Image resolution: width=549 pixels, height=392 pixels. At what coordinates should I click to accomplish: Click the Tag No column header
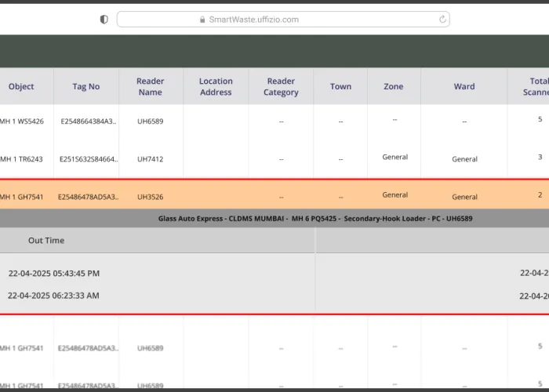tap(86, 86)
